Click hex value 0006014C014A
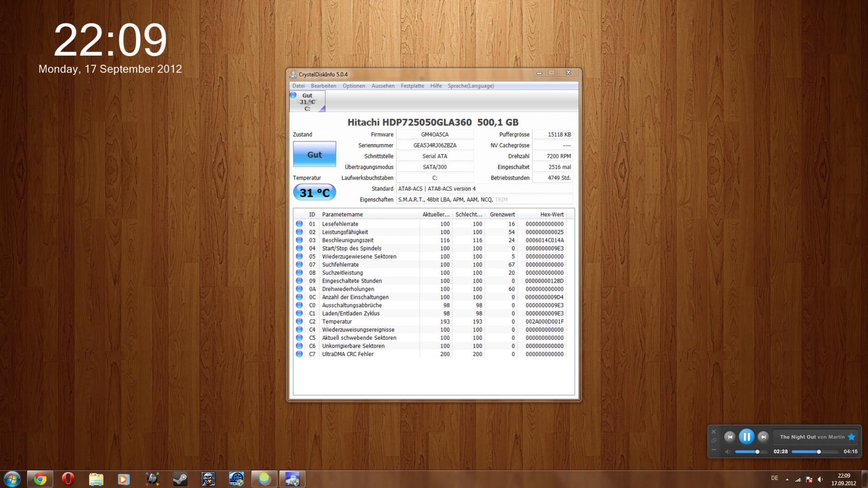 tap(545, 240)
